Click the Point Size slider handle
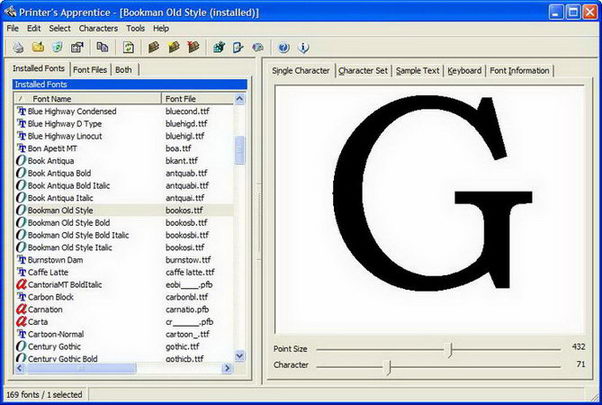 coord(451,349)
